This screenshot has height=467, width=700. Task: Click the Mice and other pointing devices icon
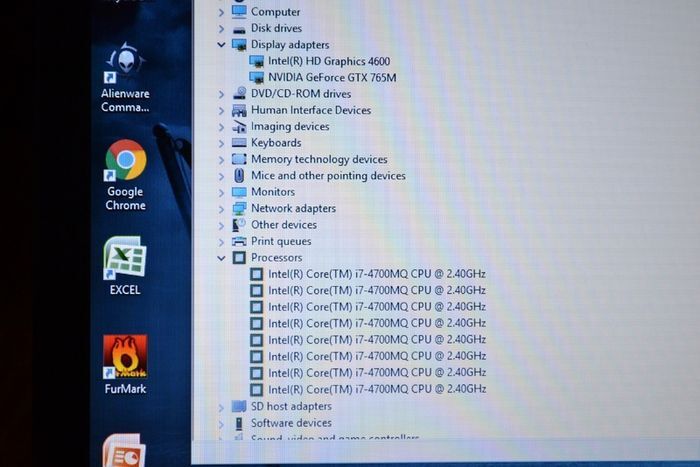pos(239,175)
